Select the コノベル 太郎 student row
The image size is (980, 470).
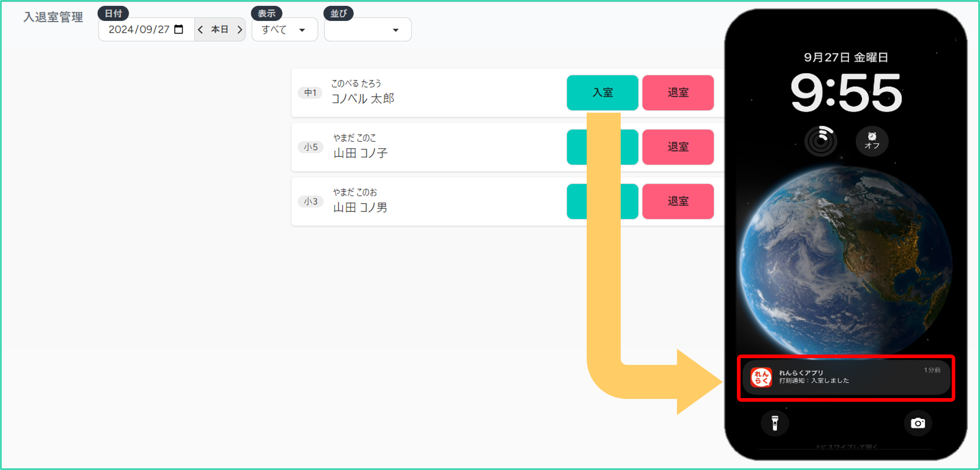(x=507, y=92)
